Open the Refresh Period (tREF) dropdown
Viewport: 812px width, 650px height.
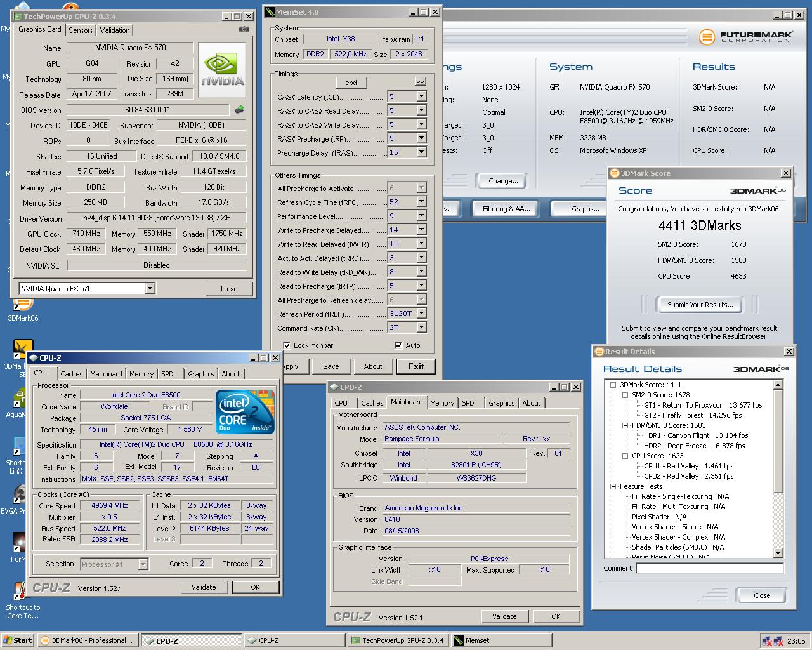[x=421, y=314]
